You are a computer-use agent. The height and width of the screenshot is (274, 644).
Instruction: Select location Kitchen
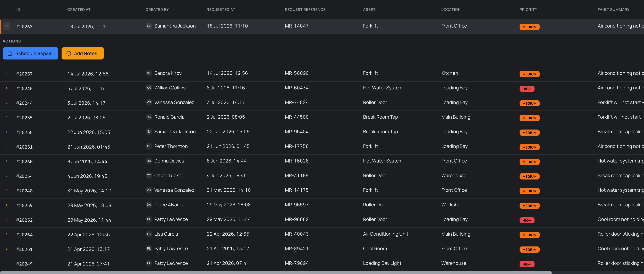coord(450,73)
